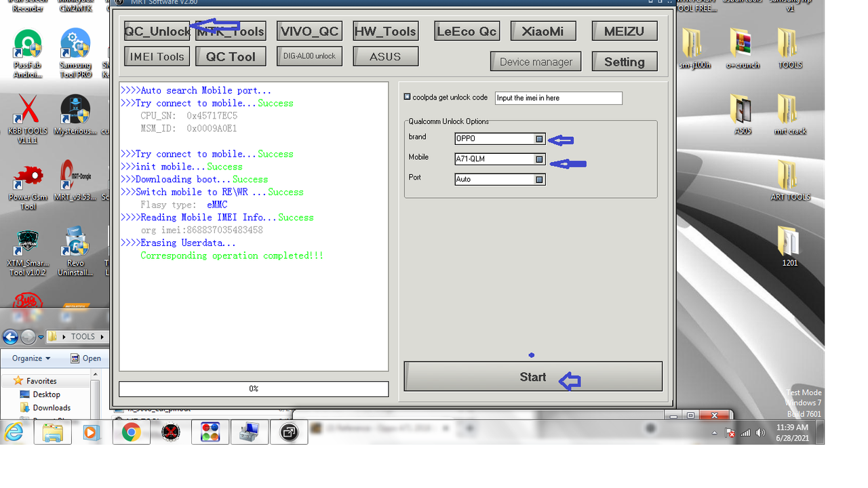The height and width of the screenshot is (488, 868).
Task: Open Action Center flag icon
Action: coord(730,432)
